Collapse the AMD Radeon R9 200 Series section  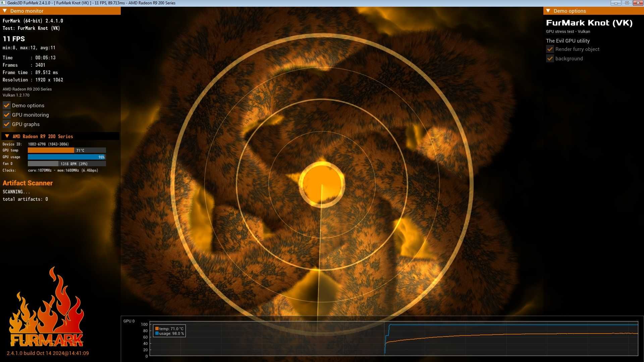click(7, 136)
